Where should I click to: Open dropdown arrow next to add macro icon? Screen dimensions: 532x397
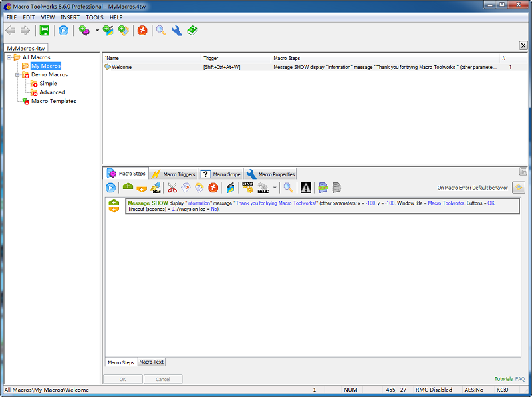pyautogui.click(x=97, y=30)
